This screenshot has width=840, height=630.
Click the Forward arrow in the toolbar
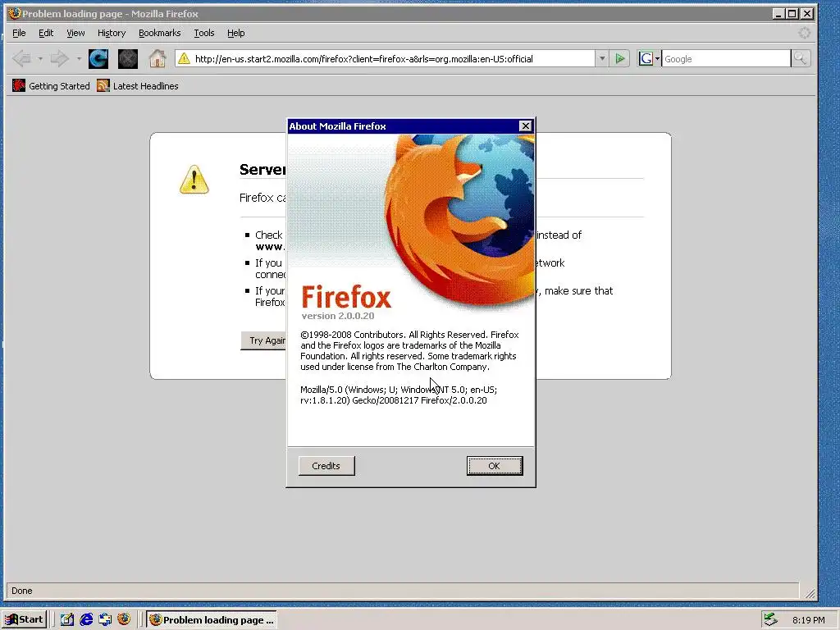coord(59,58)
